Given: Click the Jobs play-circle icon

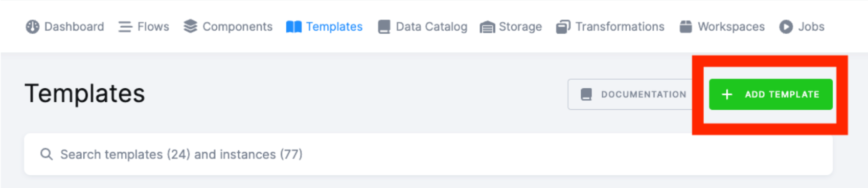Looking at the screenshot, I should click(786, 27).
